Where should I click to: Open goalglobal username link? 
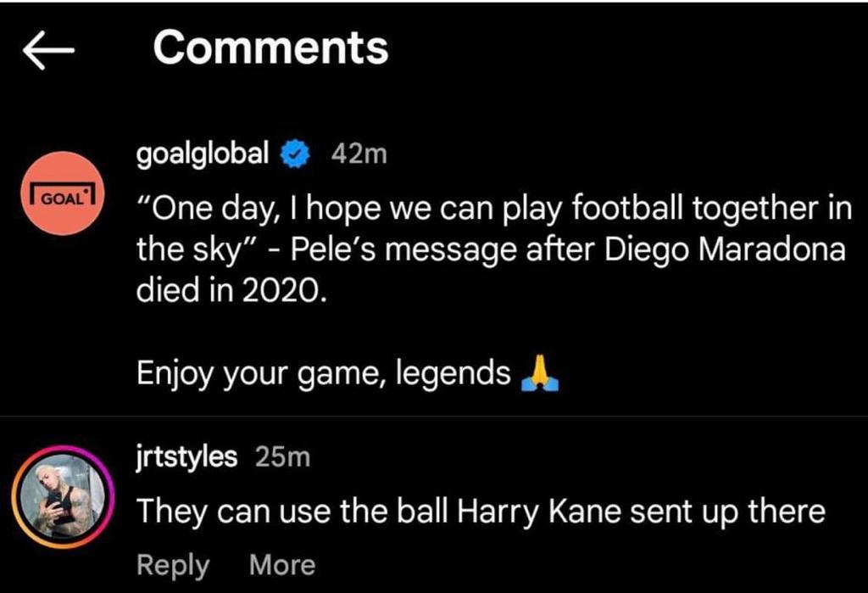point(203,154)
